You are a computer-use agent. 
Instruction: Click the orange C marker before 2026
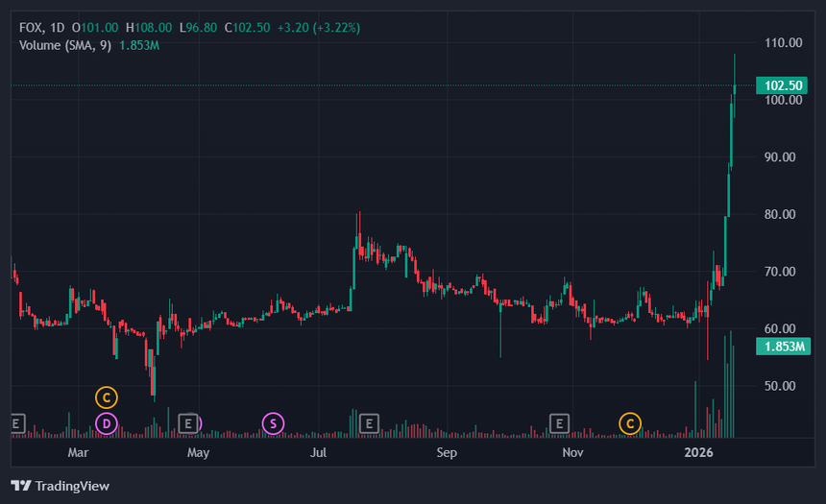click(x=630, y=422)
